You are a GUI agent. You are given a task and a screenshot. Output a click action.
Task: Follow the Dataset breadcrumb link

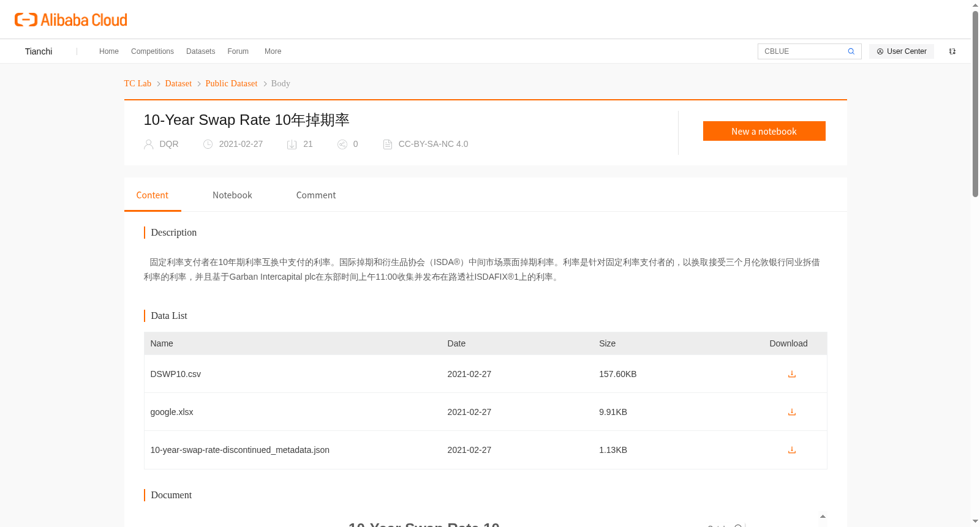[178, 83]
